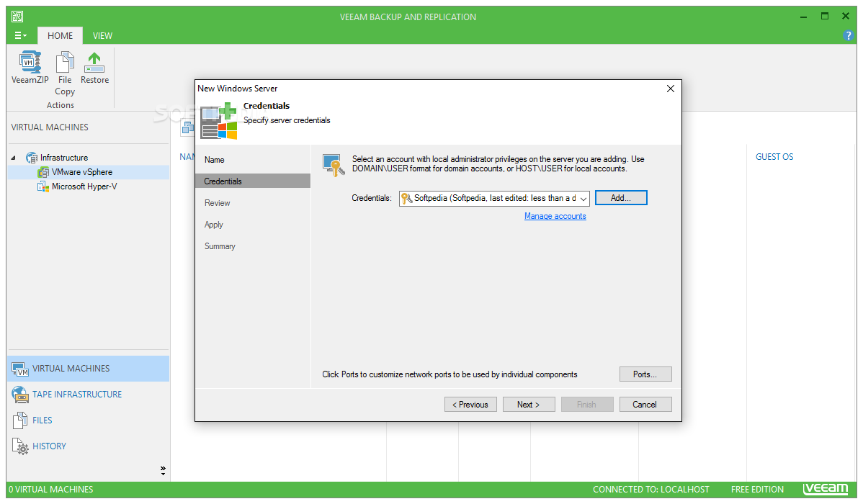Select the Credentials wizard step

pos(253,181)
